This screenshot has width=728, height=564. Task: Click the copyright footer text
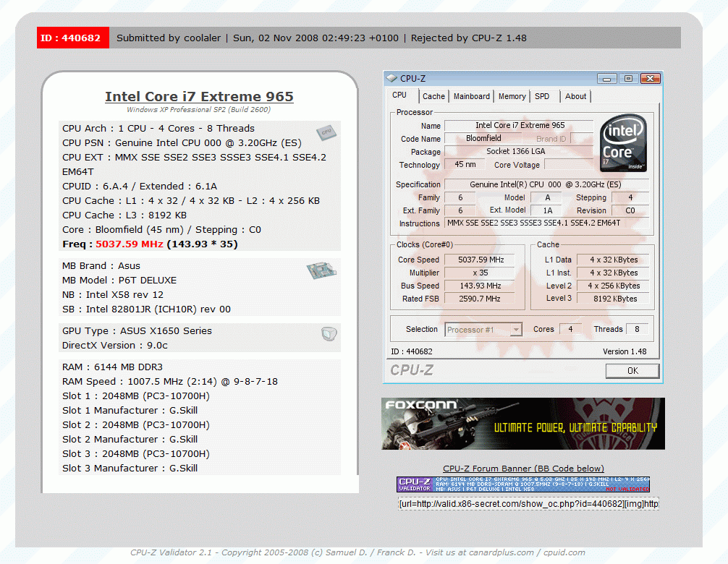pos(357,552)
